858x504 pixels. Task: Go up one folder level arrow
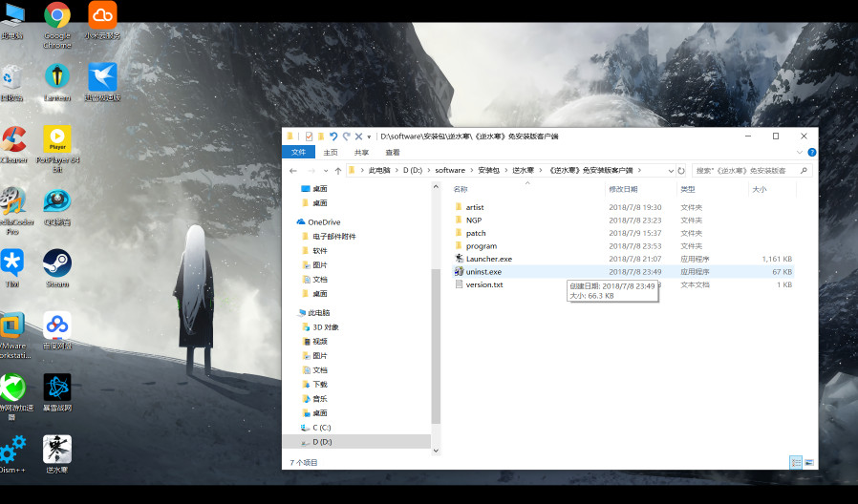point(338,171)
